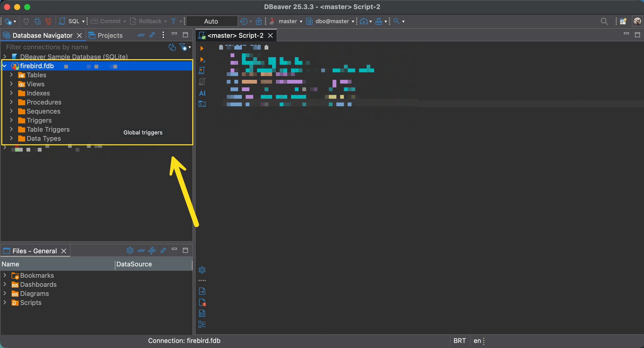Viewport: 644px width, 348px height.
Task: Click the Execute SQL script icon
Action: pyautogui.click(x=202, y=71)
